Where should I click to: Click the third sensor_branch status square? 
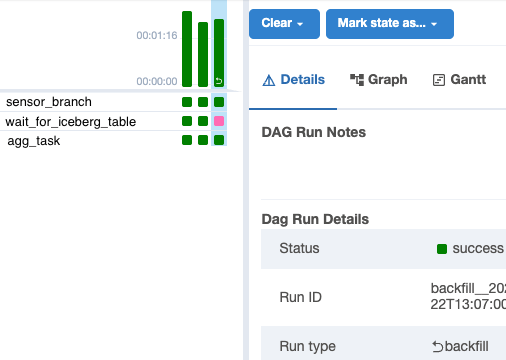219,102
